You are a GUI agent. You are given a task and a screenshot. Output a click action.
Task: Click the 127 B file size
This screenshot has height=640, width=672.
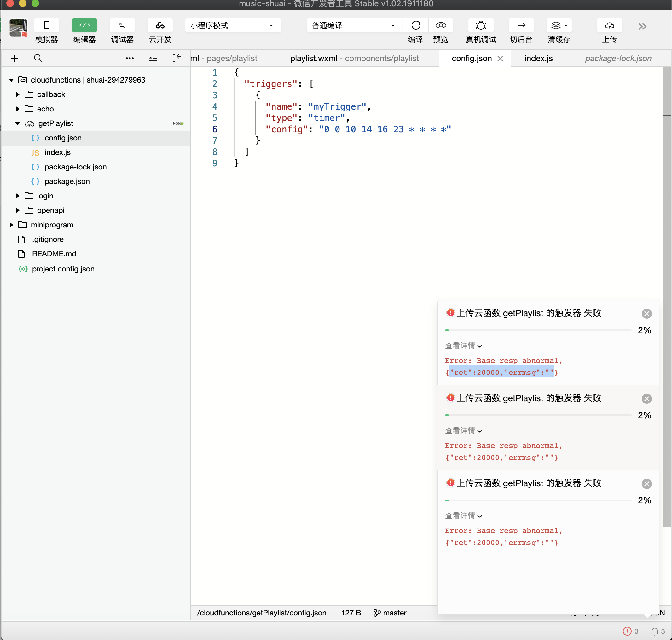351,613
